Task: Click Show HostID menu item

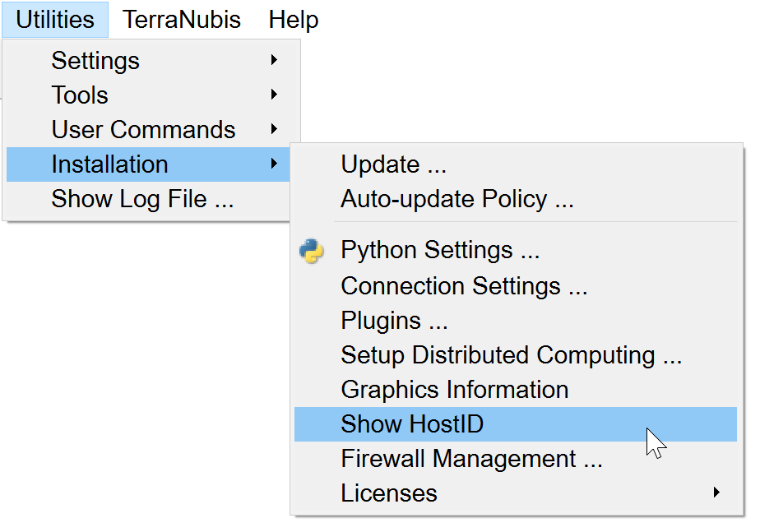Action: point(412,424)
